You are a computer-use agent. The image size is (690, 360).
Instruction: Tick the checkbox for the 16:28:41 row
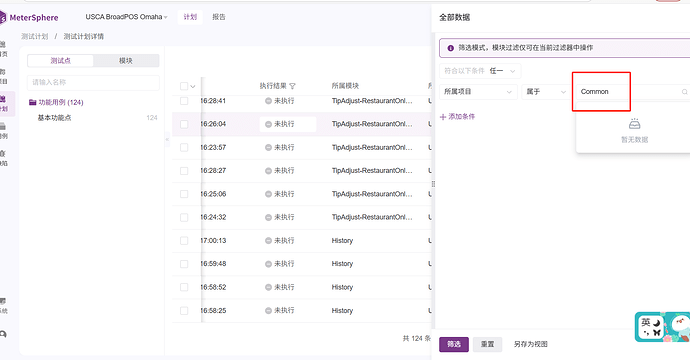click(184, 101)
